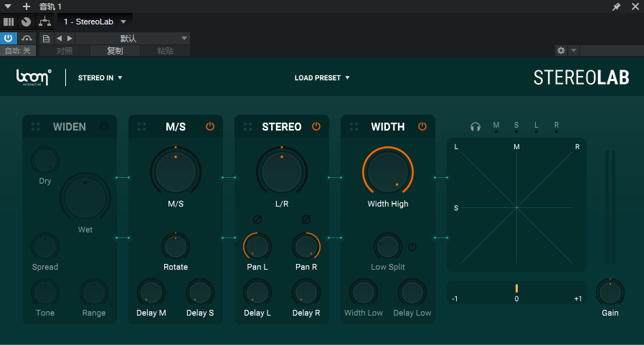644x345 pixels.
Task: Click the Pan R knob
Action: (x=306, y=247)
